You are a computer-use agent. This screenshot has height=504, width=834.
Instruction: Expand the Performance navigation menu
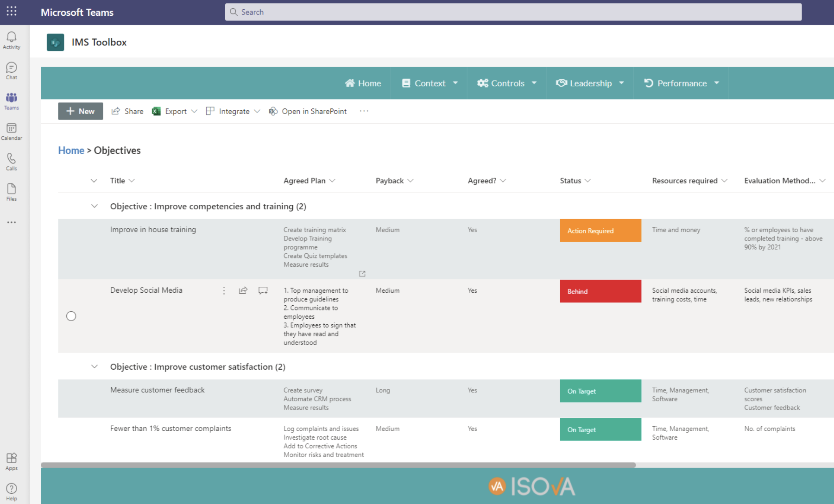(681, 83)
